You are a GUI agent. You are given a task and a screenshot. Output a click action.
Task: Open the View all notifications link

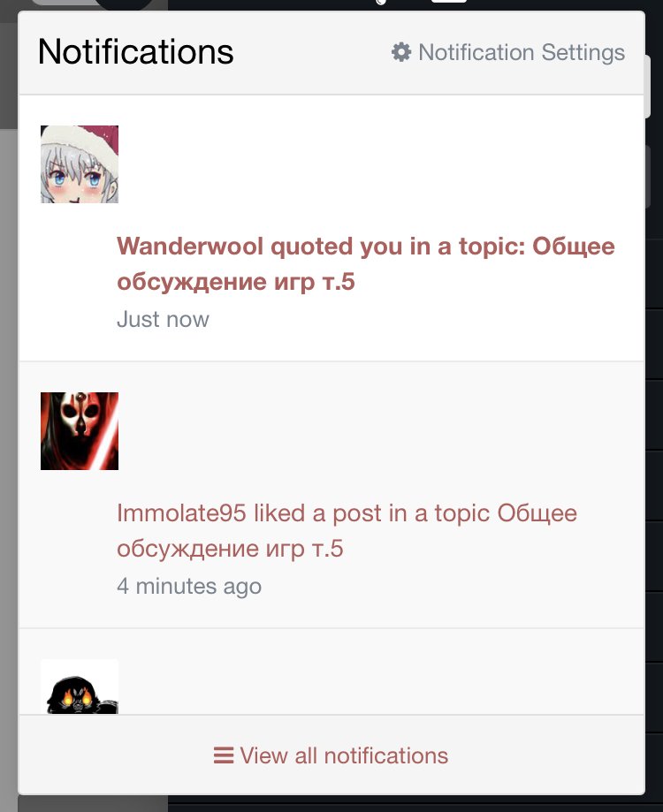pyautogui.click(x=331, y=755)
